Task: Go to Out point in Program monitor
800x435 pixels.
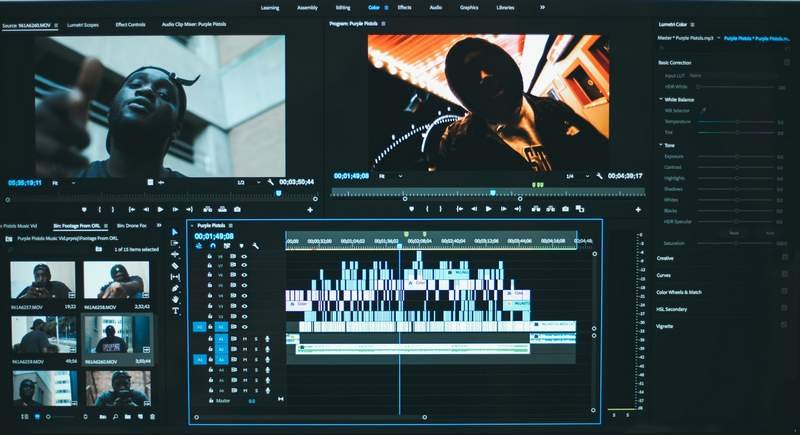Action: click(x=518, y=209)
